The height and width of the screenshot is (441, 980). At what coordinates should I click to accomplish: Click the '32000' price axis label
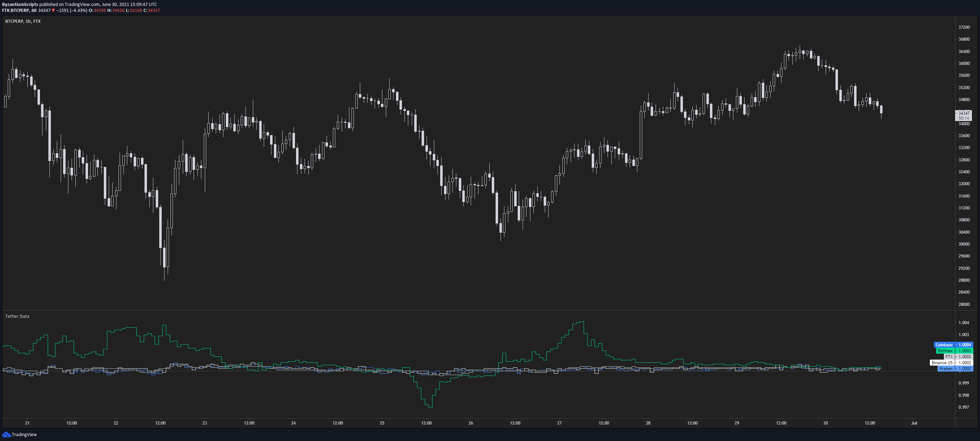click(x=964, y=184)
